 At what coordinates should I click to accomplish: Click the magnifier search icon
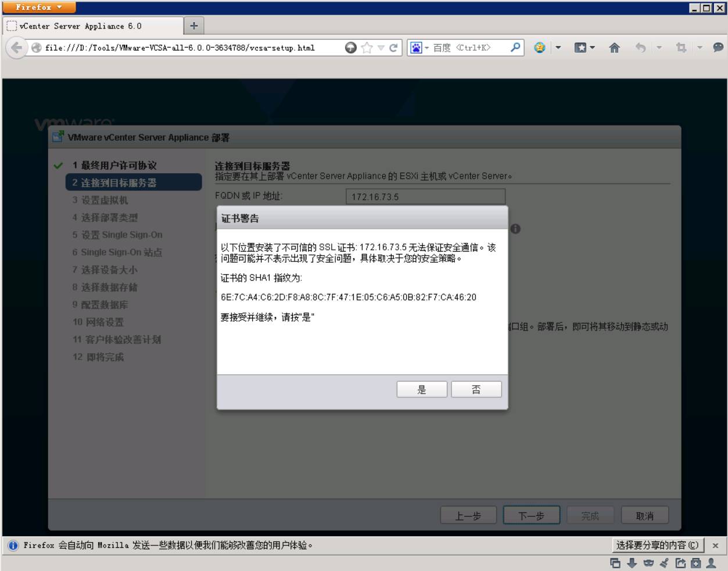[515, 48]
